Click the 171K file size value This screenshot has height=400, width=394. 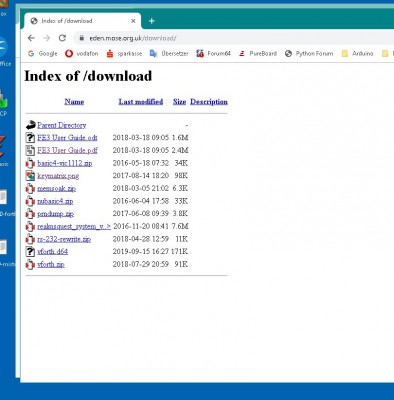(x=179, y=252)
